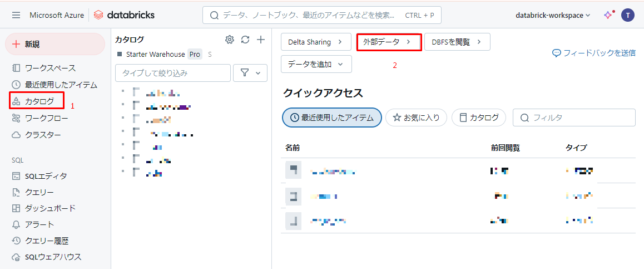Screen dimensions: 644x269
Task: Expand the データを追加 dropdown
Action: click(316, 64)
